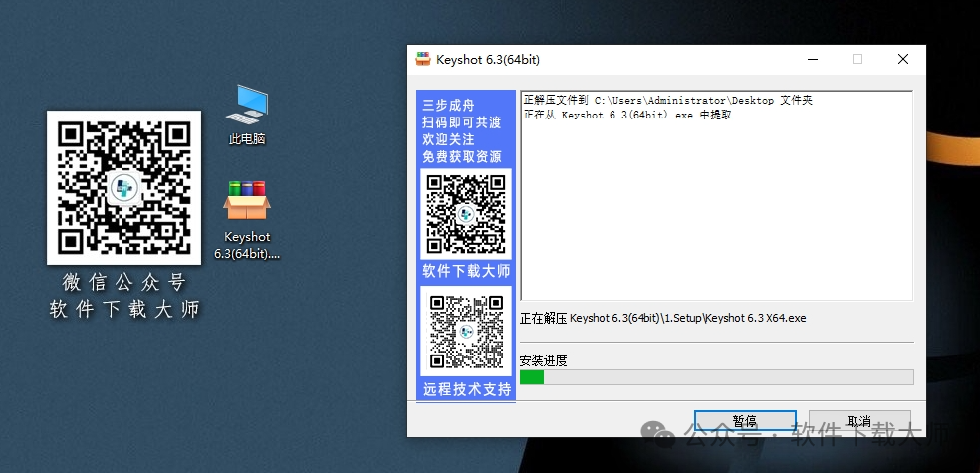Click the upper QR code in the dialog sidebar
The height and width of the screenshot is (473, 980).
point(466,214)
